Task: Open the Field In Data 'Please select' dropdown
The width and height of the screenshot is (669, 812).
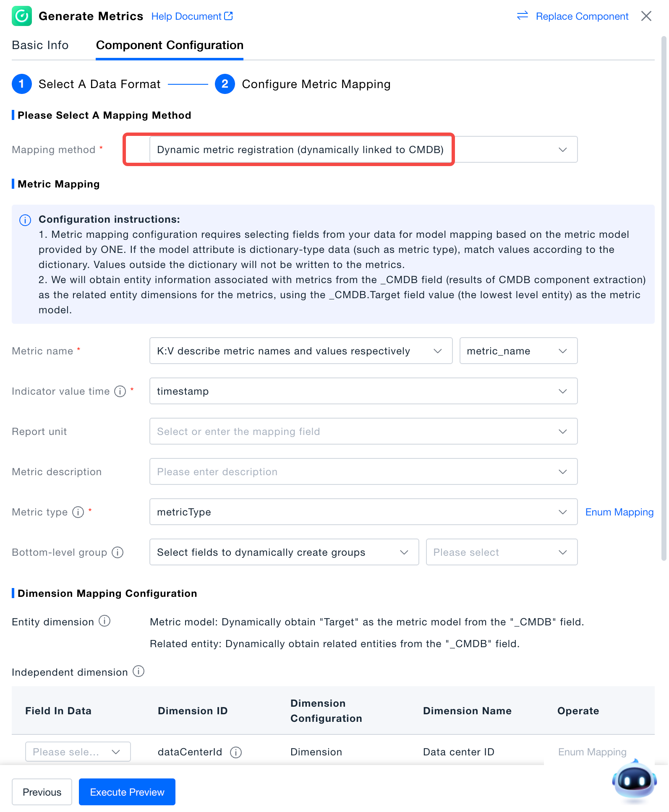Action: point(78,752)
